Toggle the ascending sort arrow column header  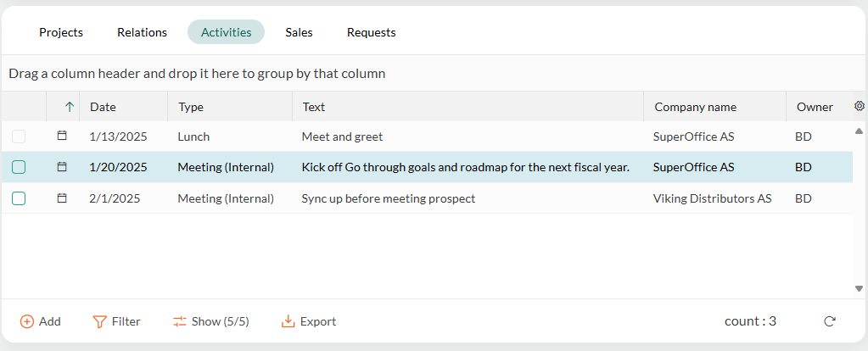[70, 107]
